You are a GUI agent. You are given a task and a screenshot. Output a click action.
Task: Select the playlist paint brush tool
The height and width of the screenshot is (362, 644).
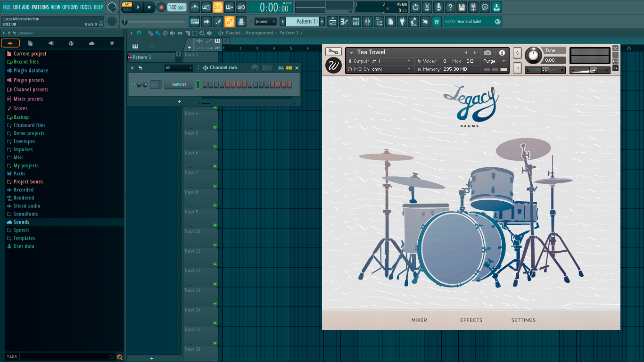pyautogui.click(x=157, y=33)
